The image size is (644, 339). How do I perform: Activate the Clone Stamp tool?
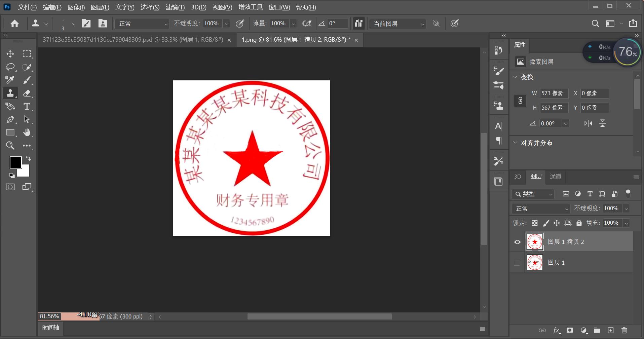(x=10, y=93)
